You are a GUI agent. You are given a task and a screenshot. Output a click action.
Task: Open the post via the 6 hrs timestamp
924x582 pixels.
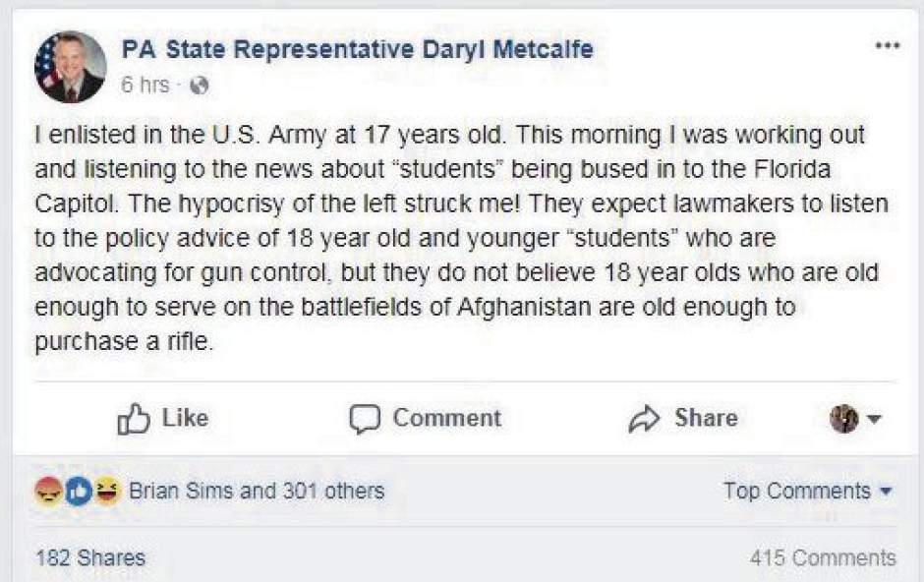click(x=145, y=86)
